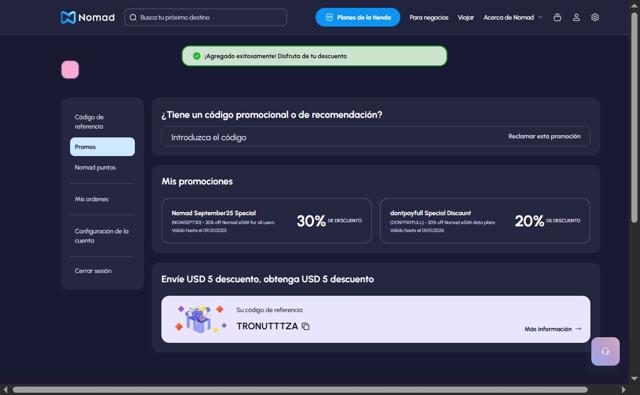This screenshot has height=395, width=640.
Task: Click the referral code TRONUTTTZA text
Action: tap(267, 326)
